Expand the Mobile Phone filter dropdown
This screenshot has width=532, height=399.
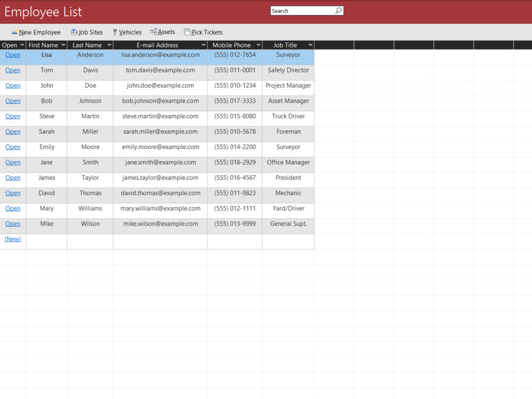(259, 45)
